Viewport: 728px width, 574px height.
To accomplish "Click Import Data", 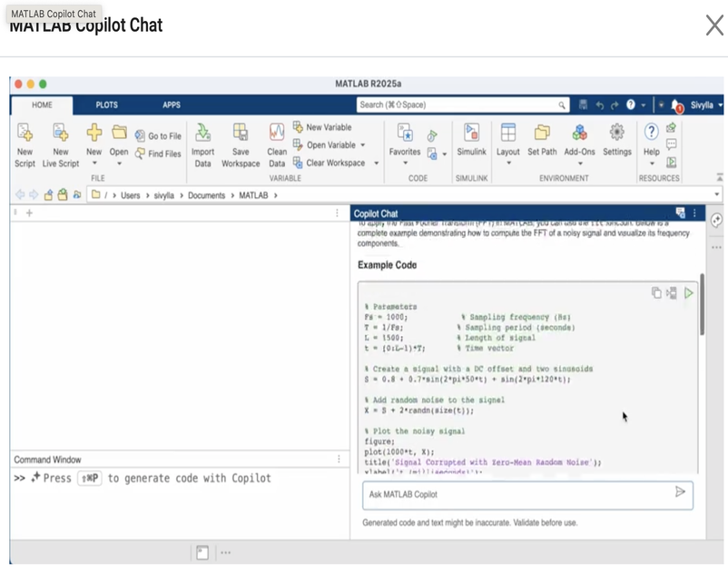I will [x=203, y=145].
